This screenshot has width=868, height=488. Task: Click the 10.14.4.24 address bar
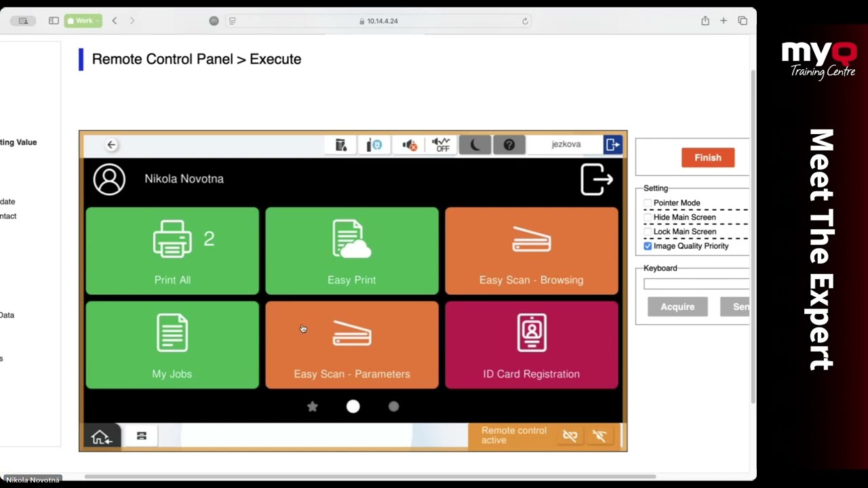point(378,21)
